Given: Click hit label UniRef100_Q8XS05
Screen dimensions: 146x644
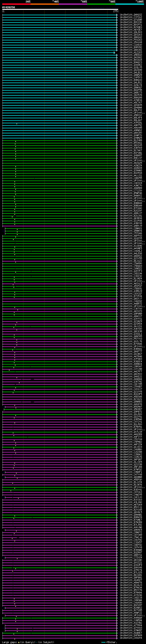Looking at the screenshot, I should click(x=131, y=146).
